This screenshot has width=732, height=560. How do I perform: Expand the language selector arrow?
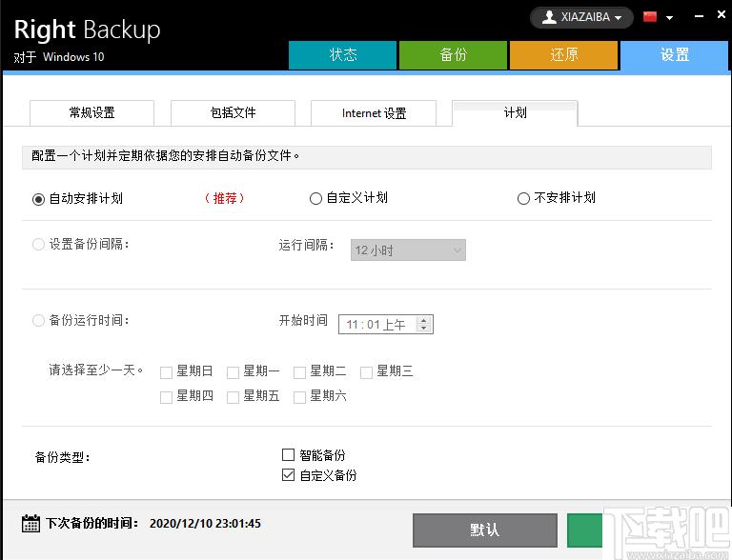coord(669,18)
